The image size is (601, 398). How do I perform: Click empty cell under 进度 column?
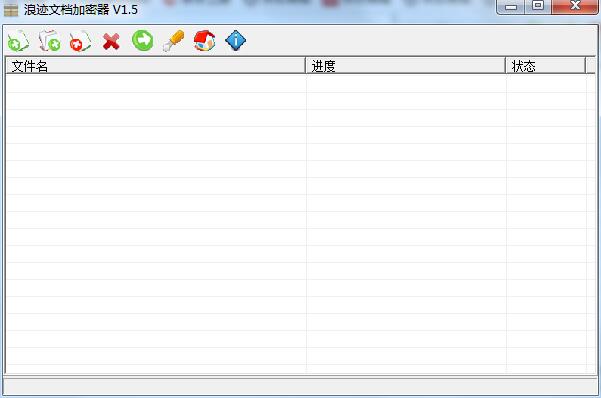coord(406,84)
